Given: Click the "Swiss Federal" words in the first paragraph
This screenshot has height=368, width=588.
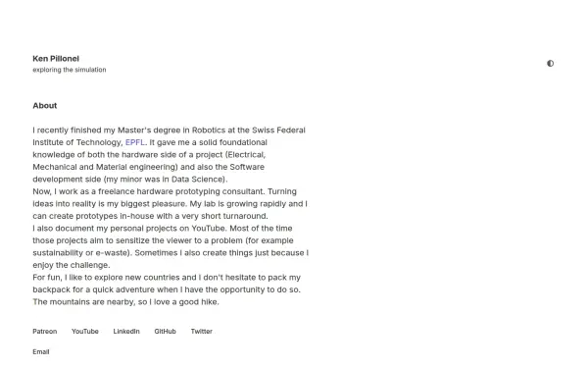Looking at the screenshot, I should coord(278,130).
